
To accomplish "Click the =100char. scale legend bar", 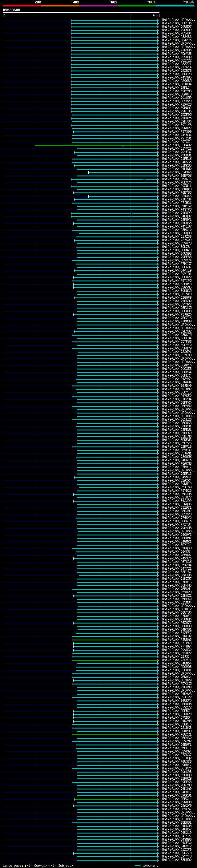I will click(137, 866).
